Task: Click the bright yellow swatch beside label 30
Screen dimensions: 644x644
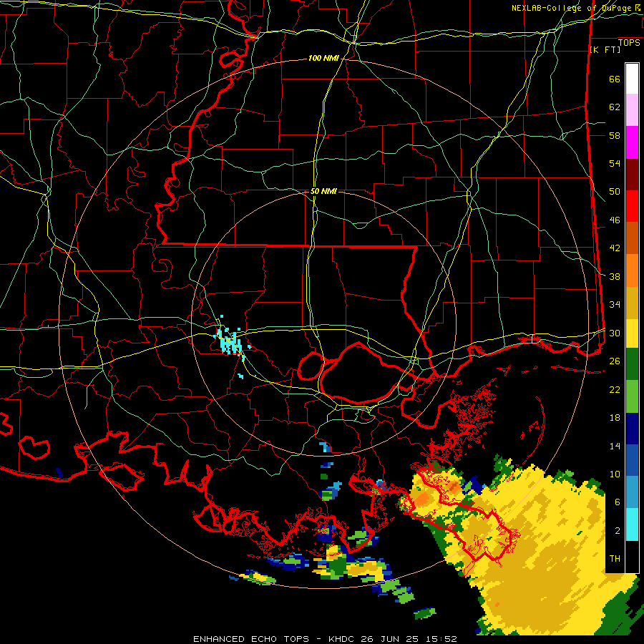Action: point(632,333)
